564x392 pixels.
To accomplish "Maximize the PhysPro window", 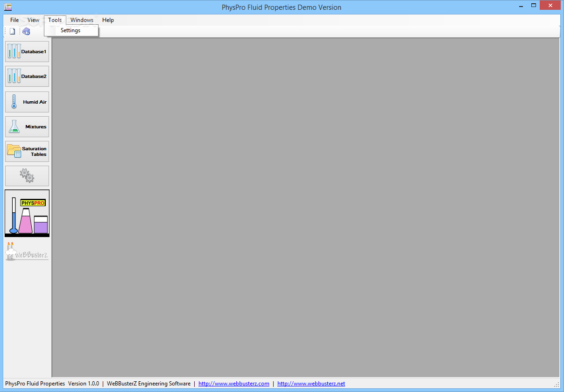I will tap(533, 6).
